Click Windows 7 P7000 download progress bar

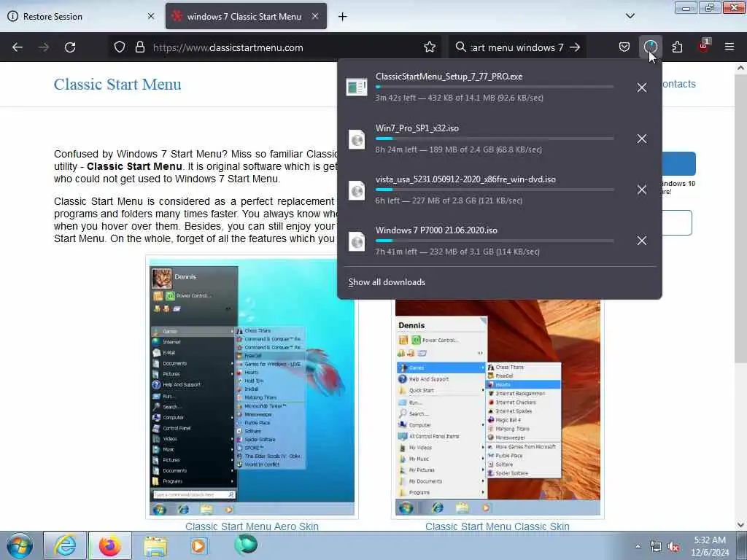pos(495,241)
